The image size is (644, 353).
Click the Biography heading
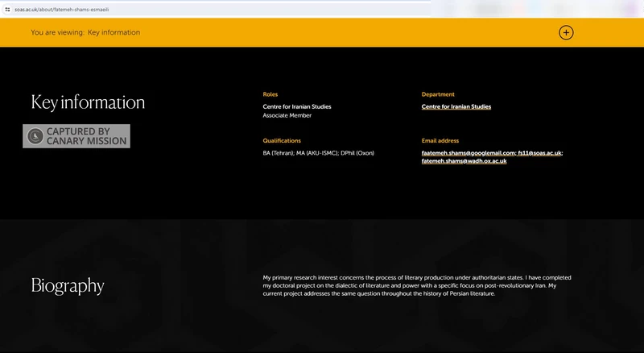click(68, 286)
